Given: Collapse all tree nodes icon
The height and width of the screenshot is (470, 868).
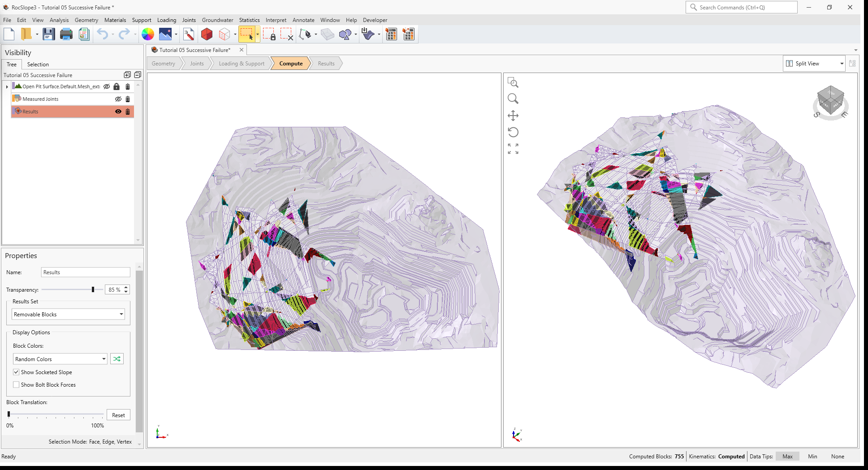Looking at the screenshot, I should click(138, 75).
